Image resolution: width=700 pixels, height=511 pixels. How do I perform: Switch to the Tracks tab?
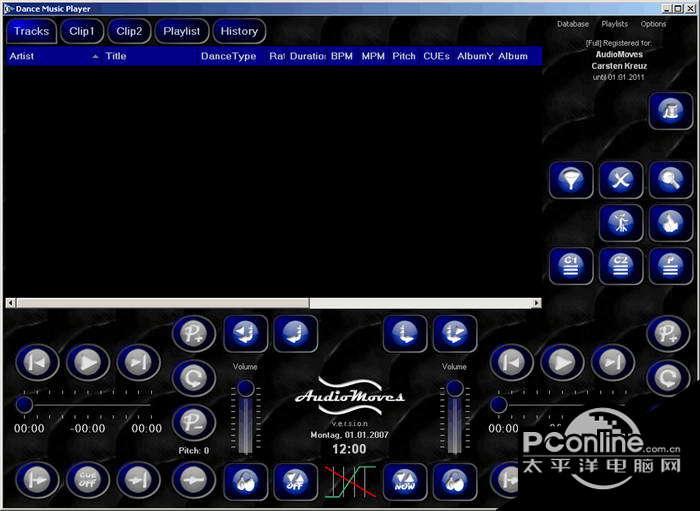31,31
